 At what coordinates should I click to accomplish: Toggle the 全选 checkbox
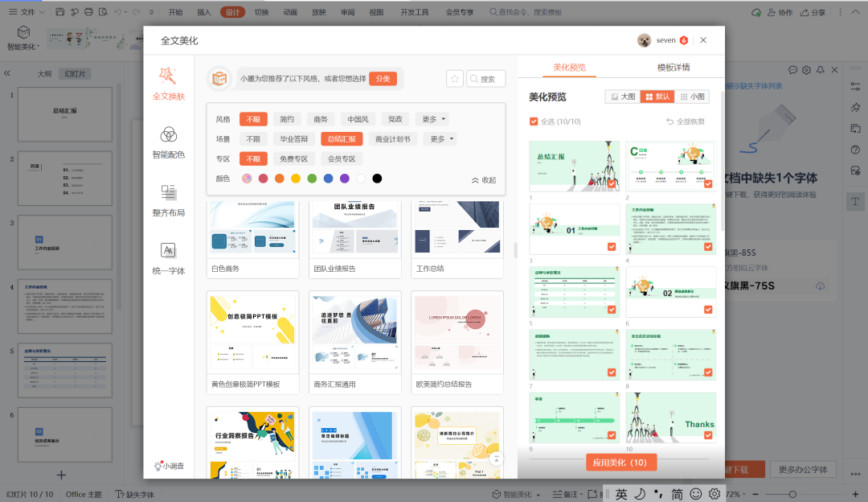(x=534, y=121)
